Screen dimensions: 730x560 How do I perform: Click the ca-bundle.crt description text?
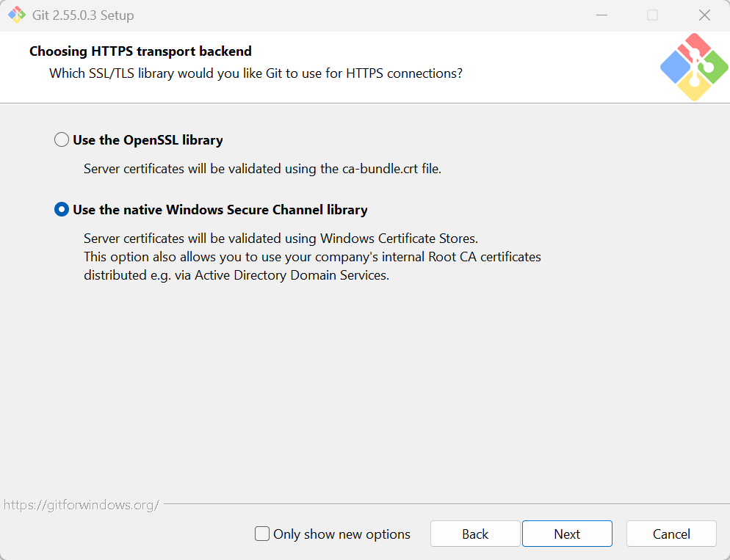[x=263, y=168]
